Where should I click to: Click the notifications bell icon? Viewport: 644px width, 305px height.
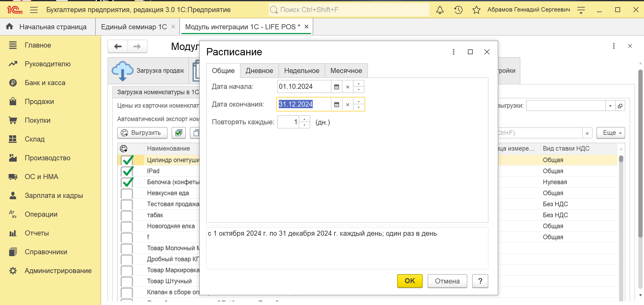(x=440, y=10)
